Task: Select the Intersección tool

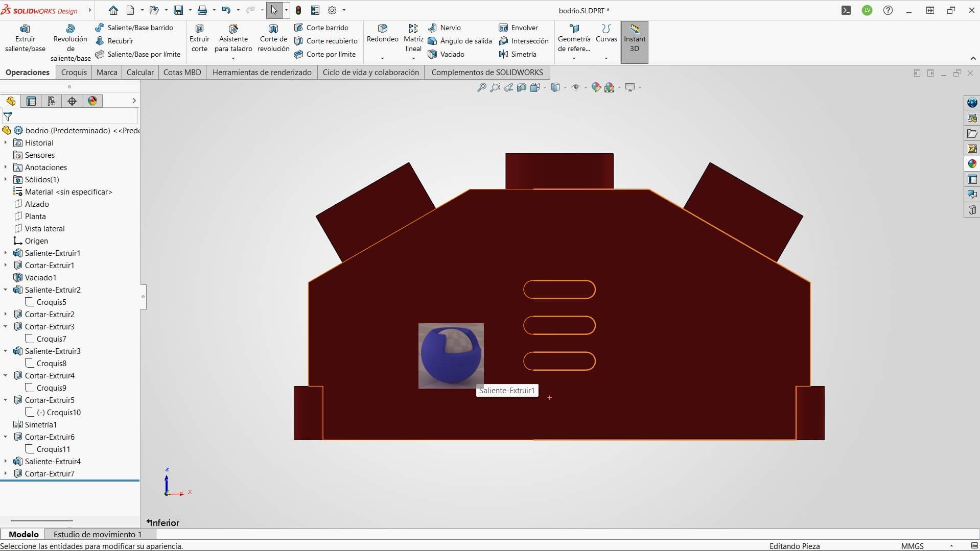Action: pyautogui.click(x=524, y=41)
